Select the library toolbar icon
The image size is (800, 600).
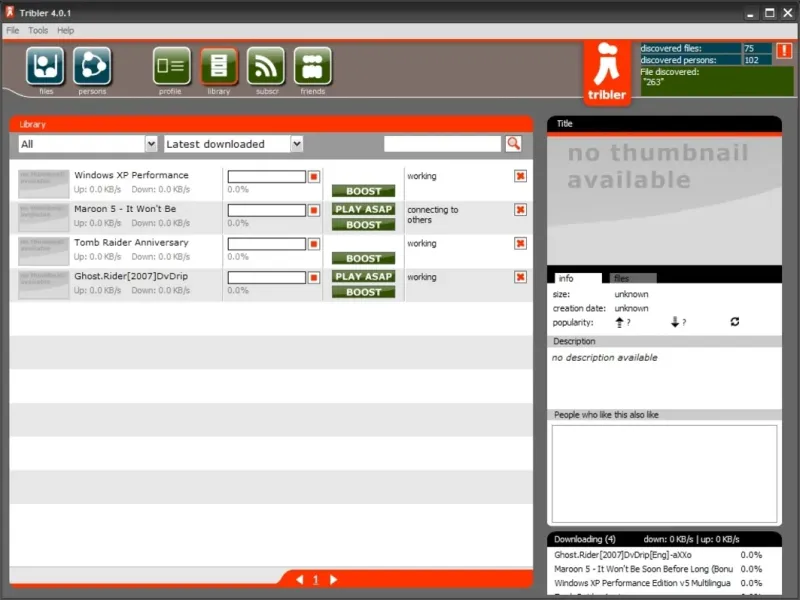click(219, 66)
